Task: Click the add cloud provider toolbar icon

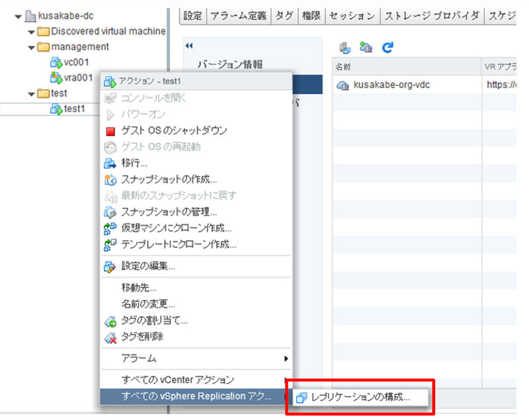Action: click(x=366, y=47)
